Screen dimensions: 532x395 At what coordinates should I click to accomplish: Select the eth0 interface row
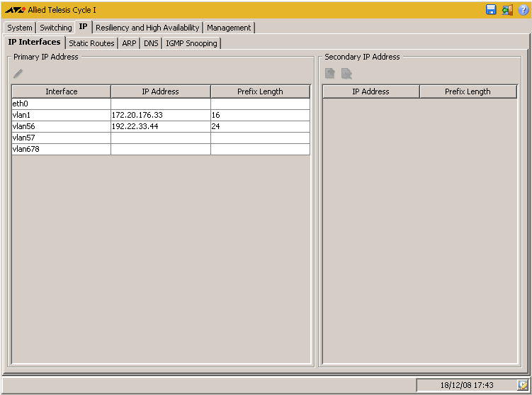161,104
